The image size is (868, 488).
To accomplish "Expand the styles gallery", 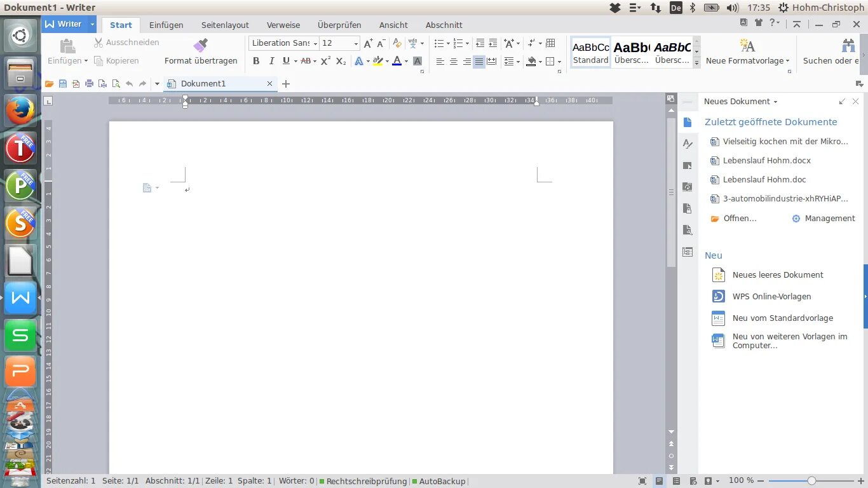I will click(696, 62).
